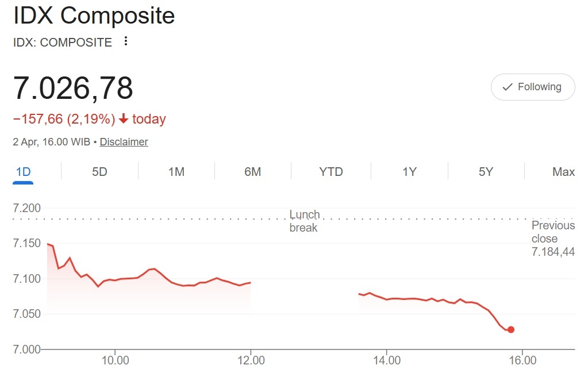This screenshot has height=369, width=588.
Task: Click the Previous close 7.184,44 label
Action: click(552, 239)
